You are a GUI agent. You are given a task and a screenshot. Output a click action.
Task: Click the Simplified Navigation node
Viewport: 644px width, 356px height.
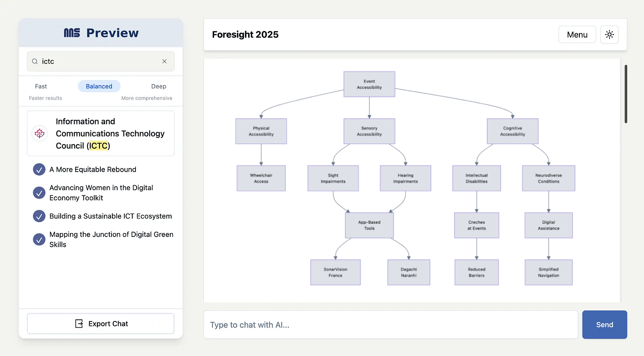tap(549, 272)
